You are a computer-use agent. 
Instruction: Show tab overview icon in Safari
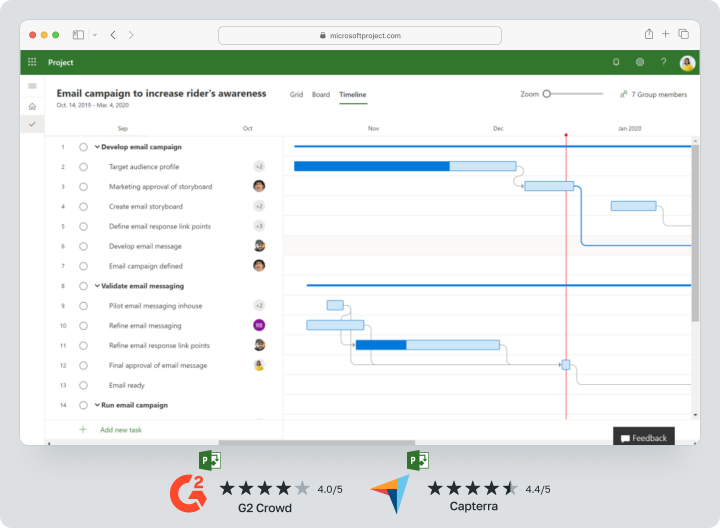coord(684,34)
